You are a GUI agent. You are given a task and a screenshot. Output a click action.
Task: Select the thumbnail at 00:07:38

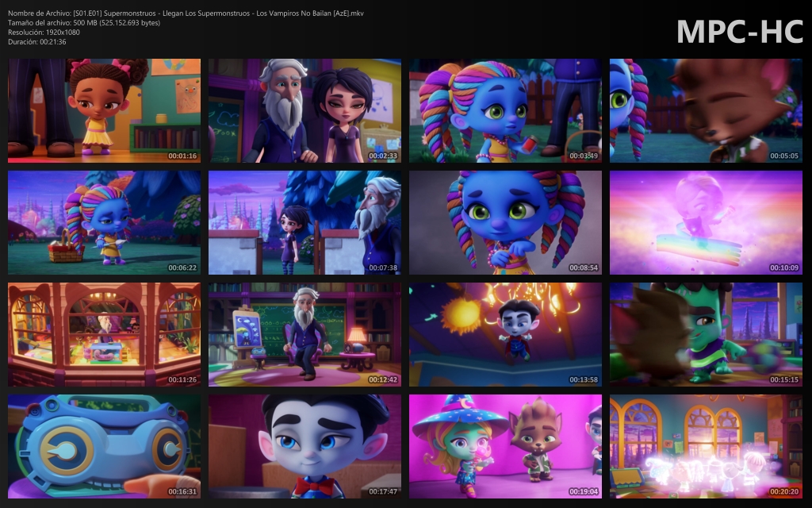click(x=304, y=222)
